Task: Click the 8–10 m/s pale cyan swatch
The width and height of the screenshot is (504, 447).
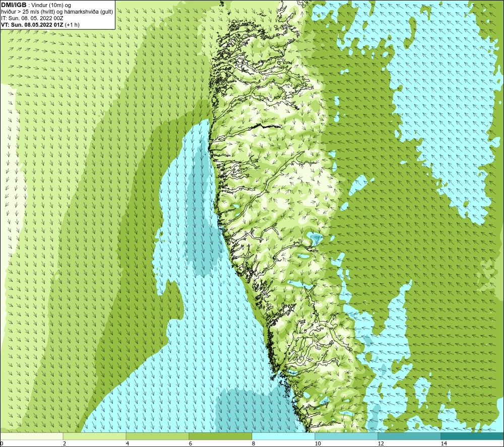Action: point(283,436)
